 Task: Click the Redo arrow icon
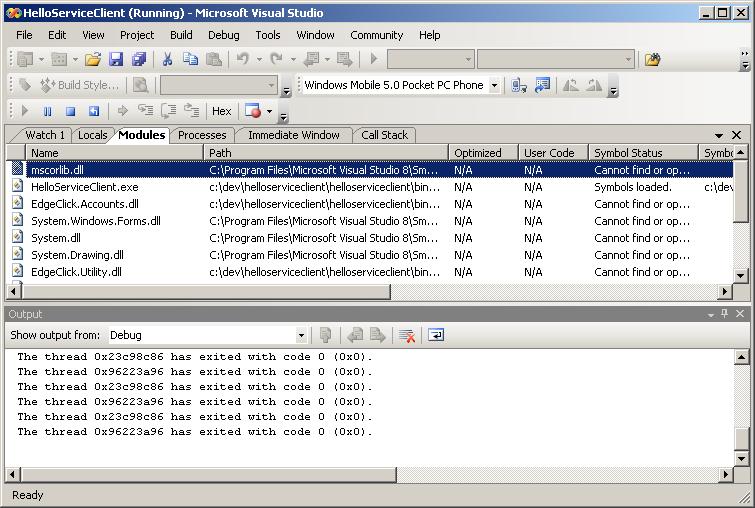(276, 59)
